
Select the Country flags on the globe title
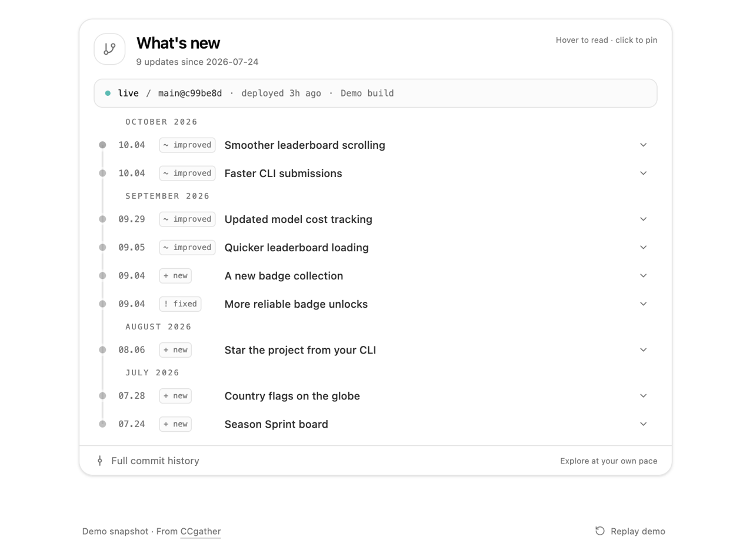coord(292,395)
